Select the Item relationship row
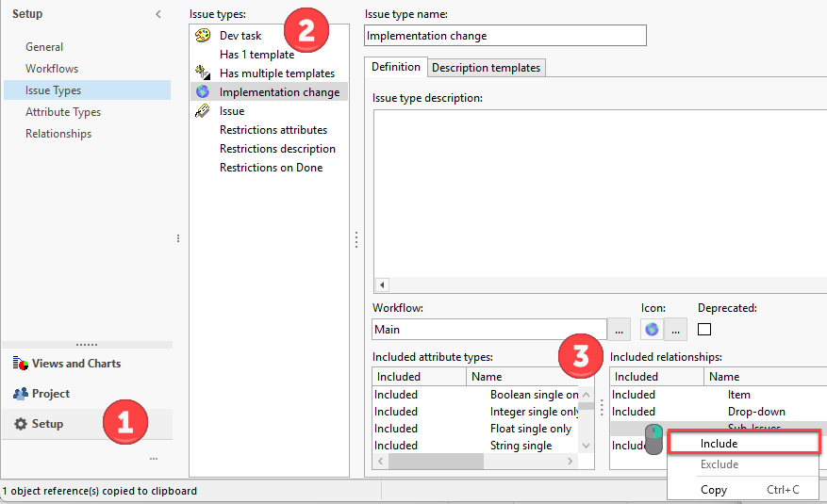The height and width of the screenshot is (504, 827). tap(719, 395)
